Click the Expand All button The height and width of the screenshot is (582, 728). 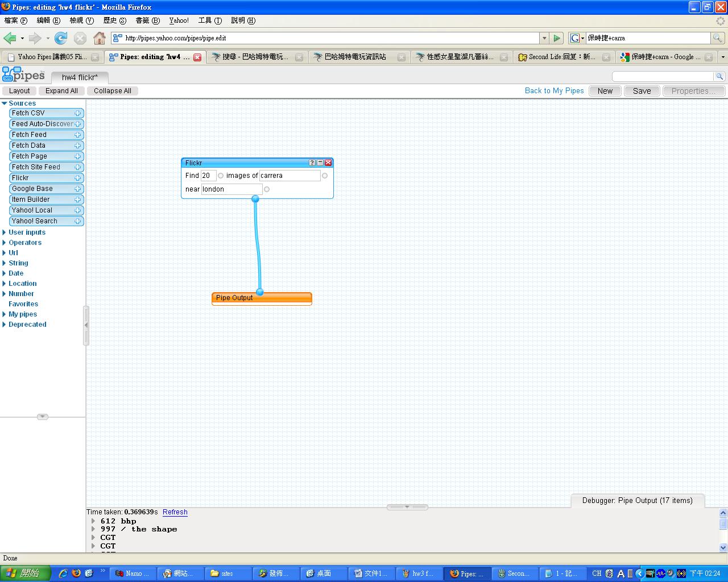coord(61,91)
